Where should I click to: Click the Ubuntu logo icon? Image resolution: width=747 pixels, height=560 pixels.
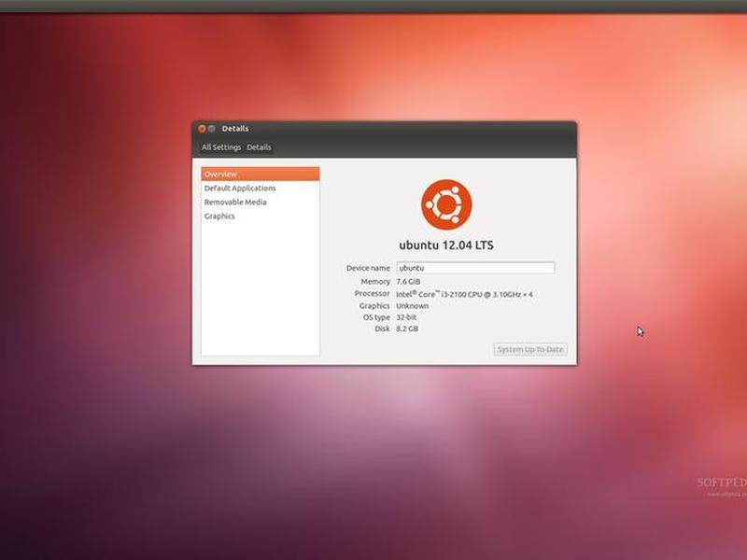446,204
